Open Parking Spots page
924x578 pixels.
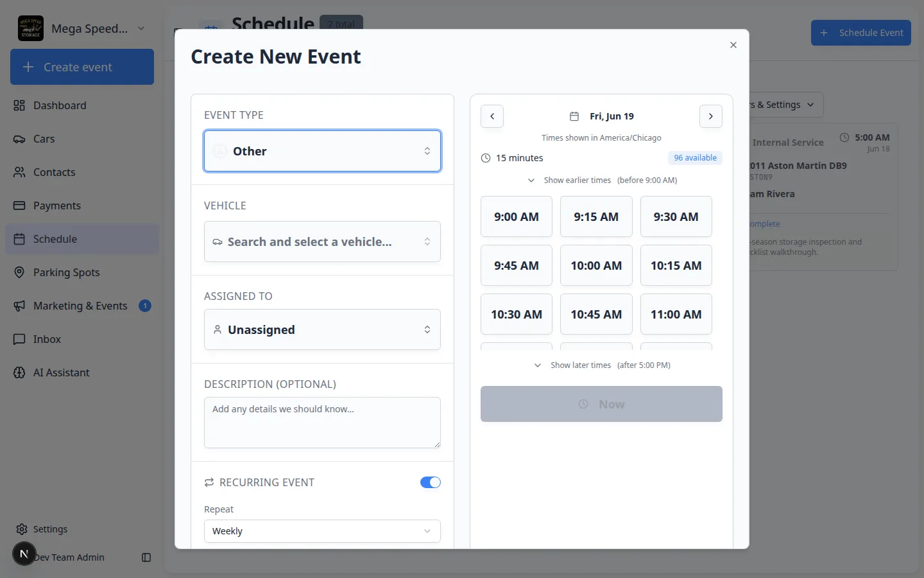(x=82, y=272)
